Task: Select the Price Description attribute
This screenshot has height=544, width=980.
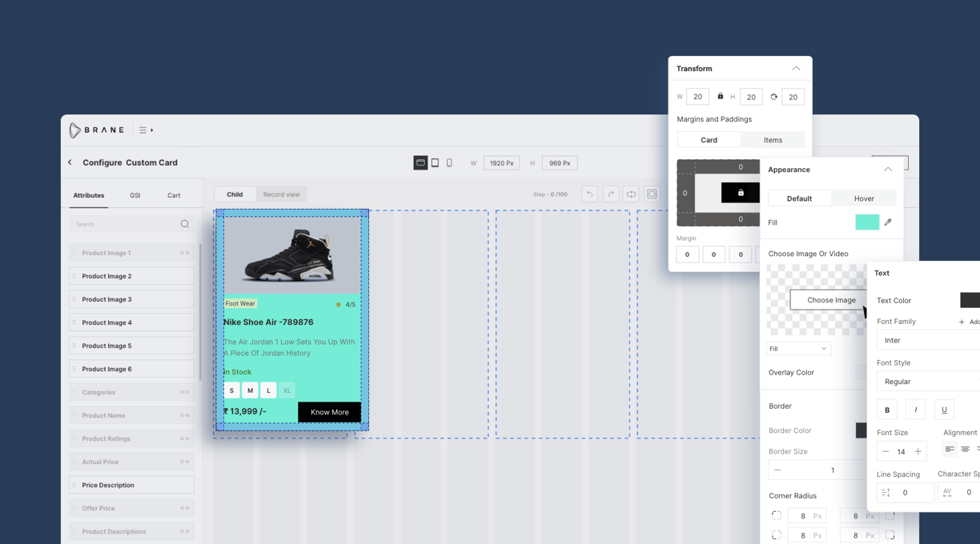Action: click(x=131, y=485)
